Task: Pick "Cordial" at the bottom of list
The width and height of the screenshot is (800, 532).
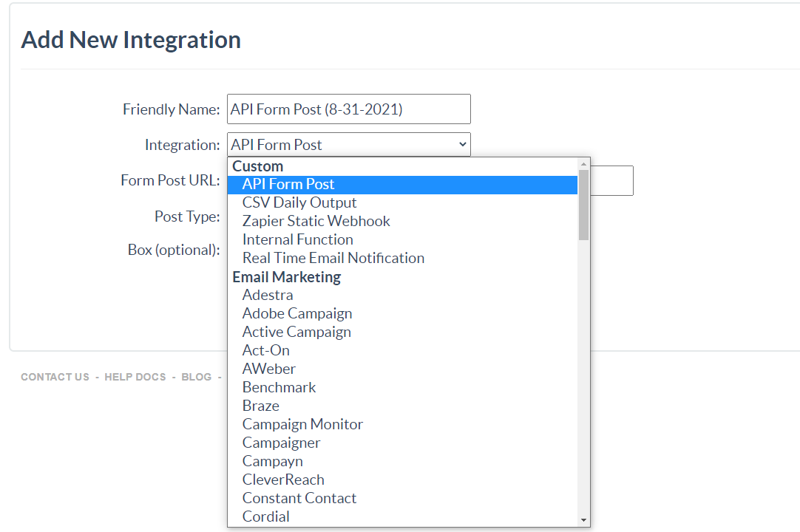Action: coord(265,516)
